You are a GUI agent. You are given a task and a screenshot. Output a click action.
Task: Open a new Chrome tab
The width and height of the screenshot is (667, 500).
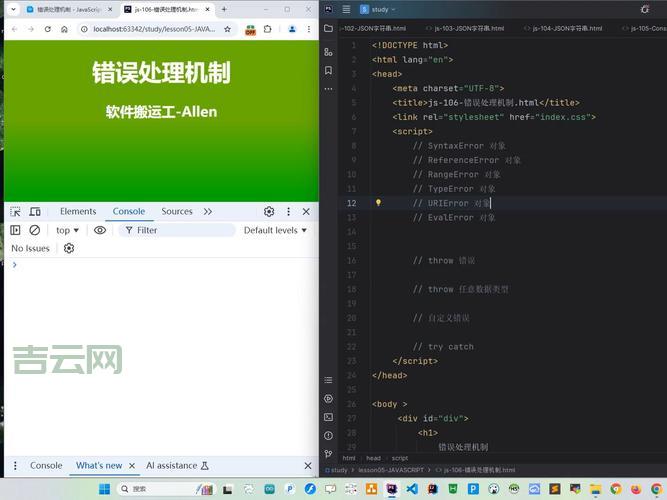[x=224, y=9]
